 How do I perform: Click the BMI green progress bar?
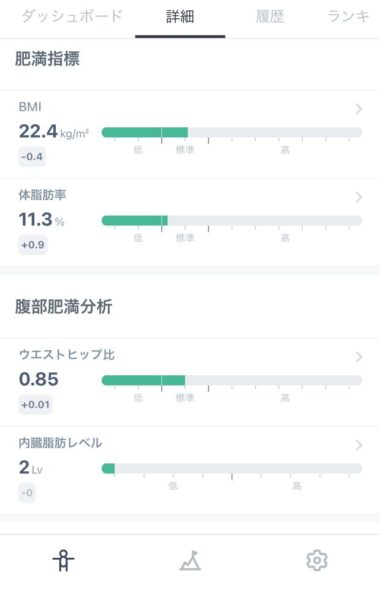[232, 132]
